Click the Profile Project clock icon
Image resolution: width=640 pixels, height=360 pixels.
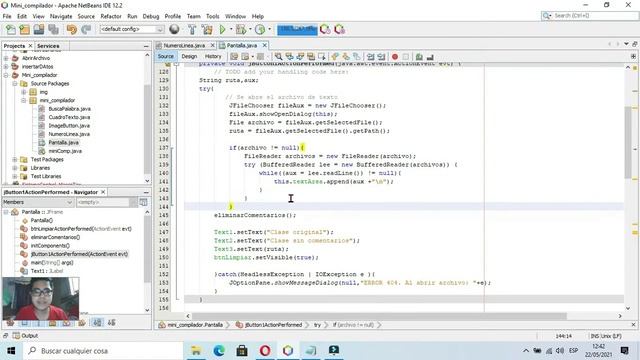pos(260,29)
